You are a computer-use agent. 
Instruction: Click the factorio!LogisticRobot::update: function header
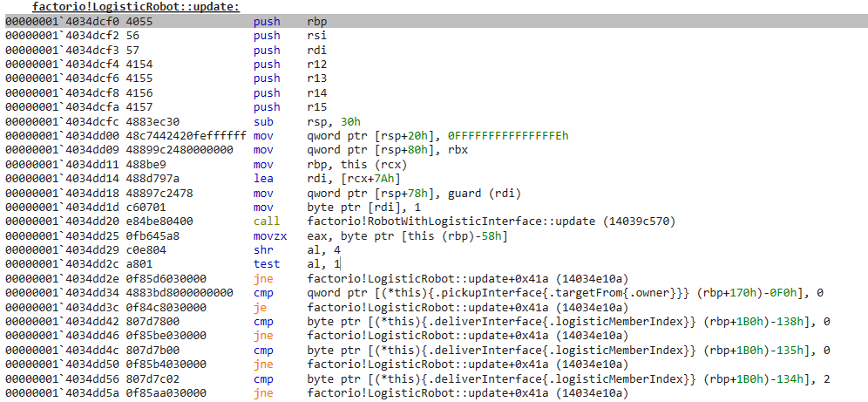tap(136, 7)
